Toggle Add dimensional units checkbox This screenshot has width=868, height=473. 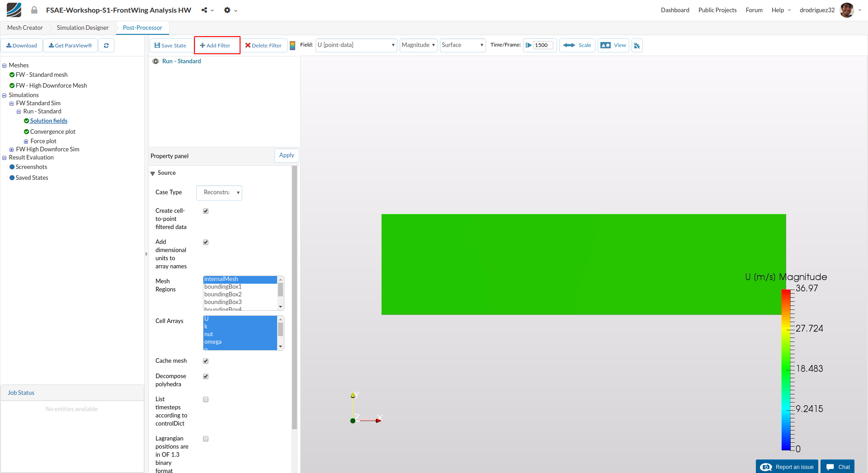click(x=206, y=242)
